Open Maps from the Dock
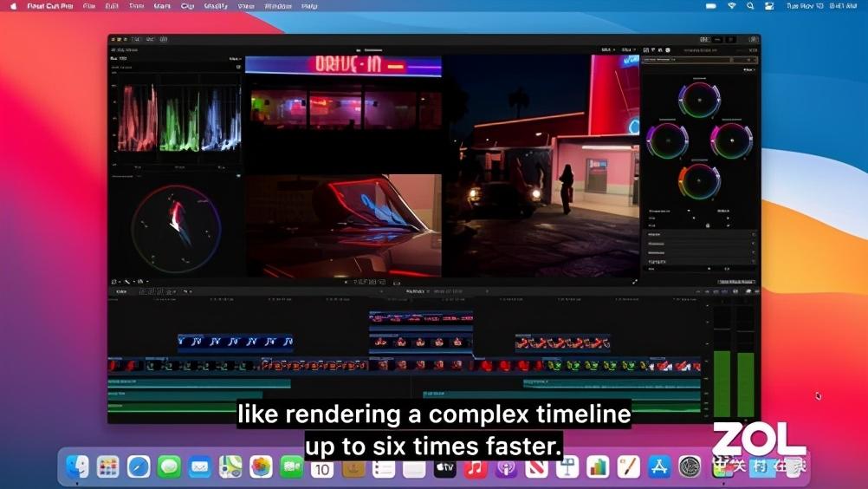The image size is (868, 489). coord(230,466)
